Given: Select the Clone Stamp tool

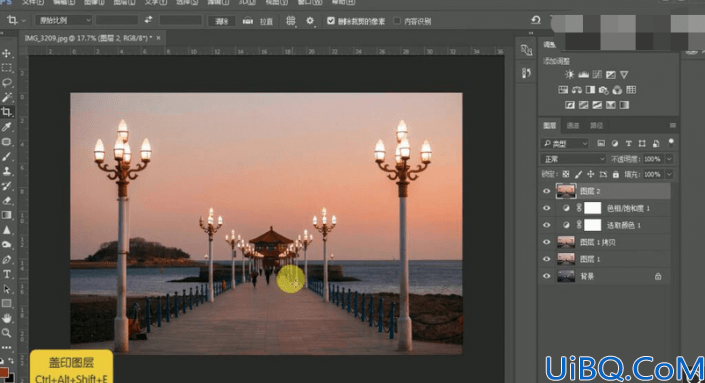Looking at the screenshot, I should tap(6, 171).
